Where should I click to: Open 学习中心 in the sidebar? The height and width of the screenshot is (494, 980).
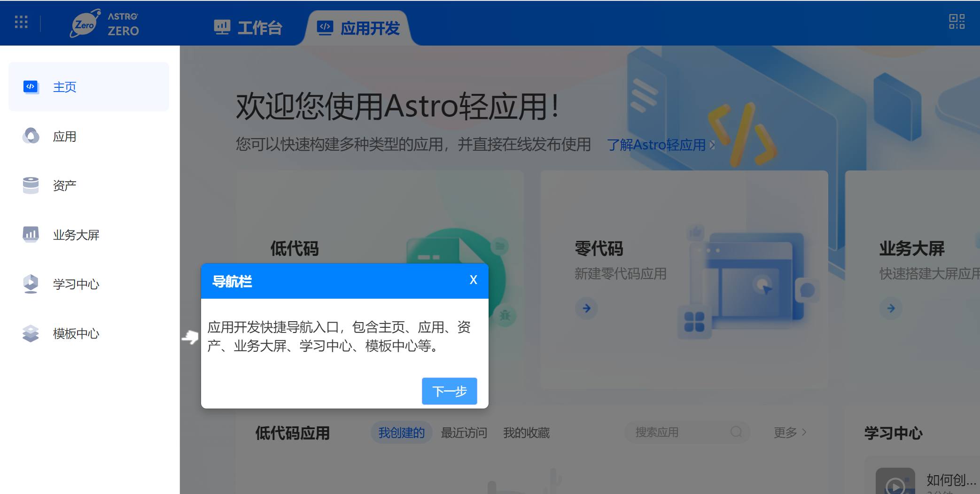point(89,284)
